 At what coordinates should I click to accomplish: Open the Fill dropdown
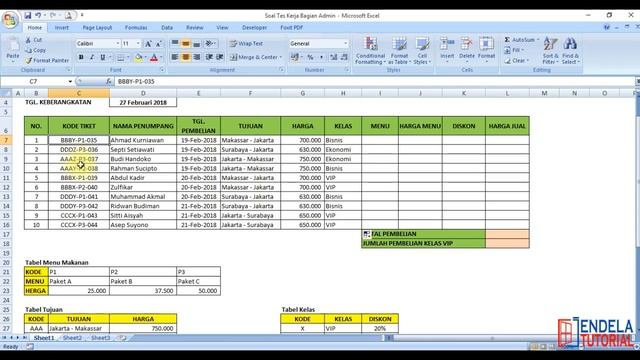coord(515,50)
